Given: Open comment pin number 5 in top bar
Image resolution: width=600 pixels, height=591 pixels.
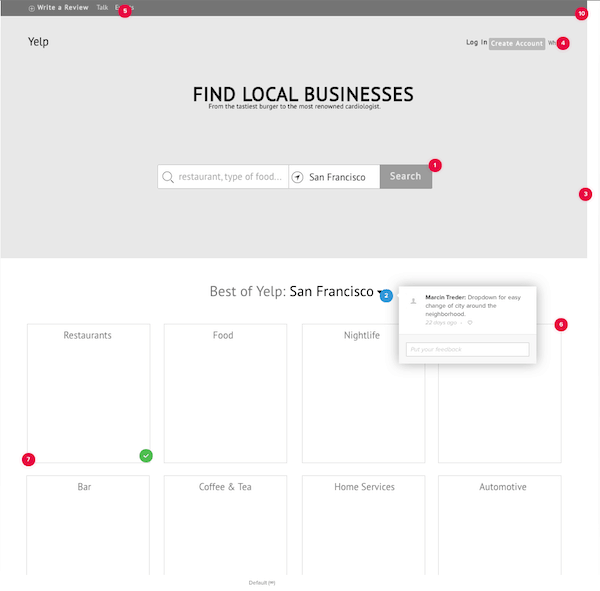Looking at the screenshot, I should 125,11.
